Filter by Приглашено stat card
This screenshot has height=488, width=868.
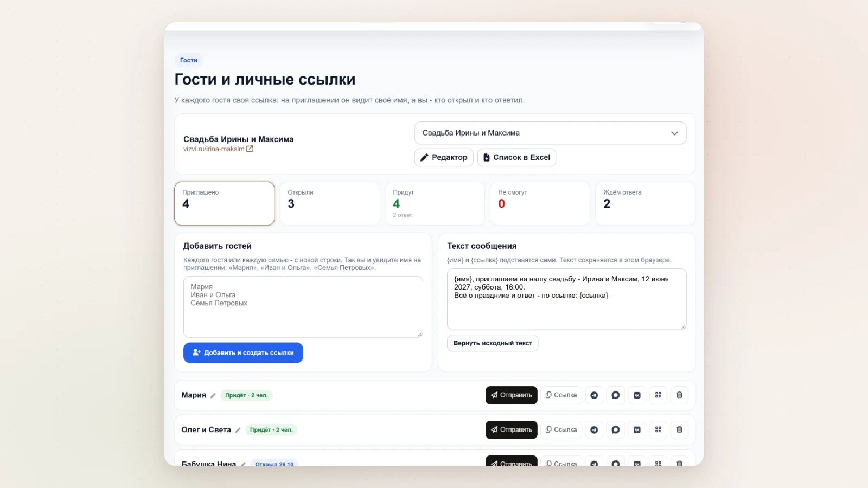pyautogui.click(x=225, y=203)
